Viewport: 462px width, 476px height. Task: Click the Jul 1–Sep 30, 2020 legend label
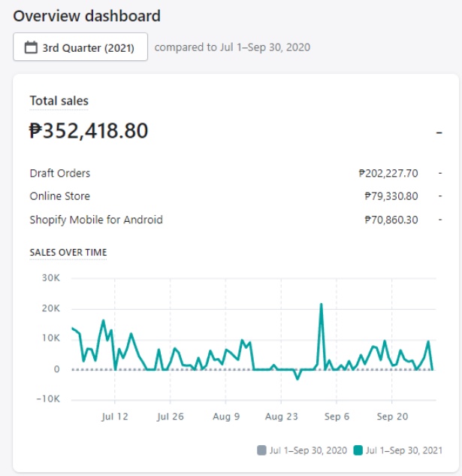tap(308, 450)
